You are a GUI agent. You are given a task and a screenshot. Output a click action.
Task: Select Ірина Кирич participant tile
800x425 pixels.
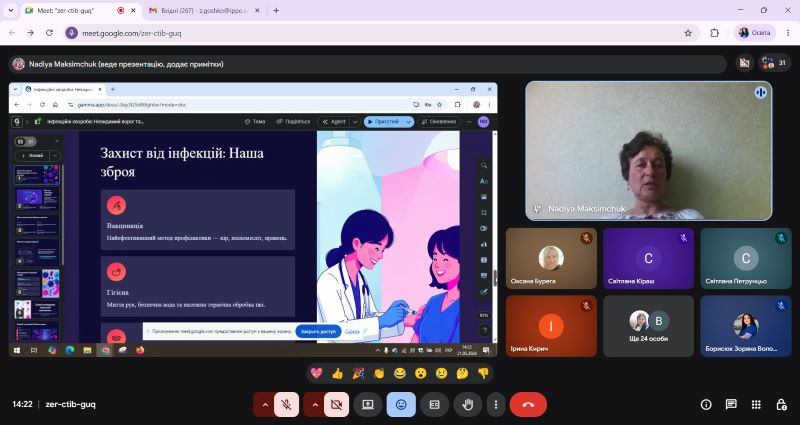pos(551,326)
